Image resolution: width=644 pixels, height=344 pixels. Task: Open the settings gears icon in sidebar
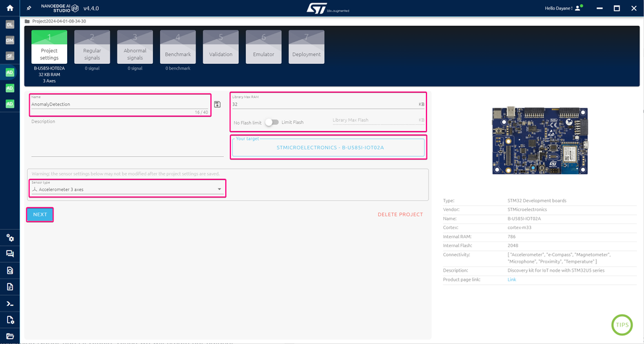pos(10,238)
